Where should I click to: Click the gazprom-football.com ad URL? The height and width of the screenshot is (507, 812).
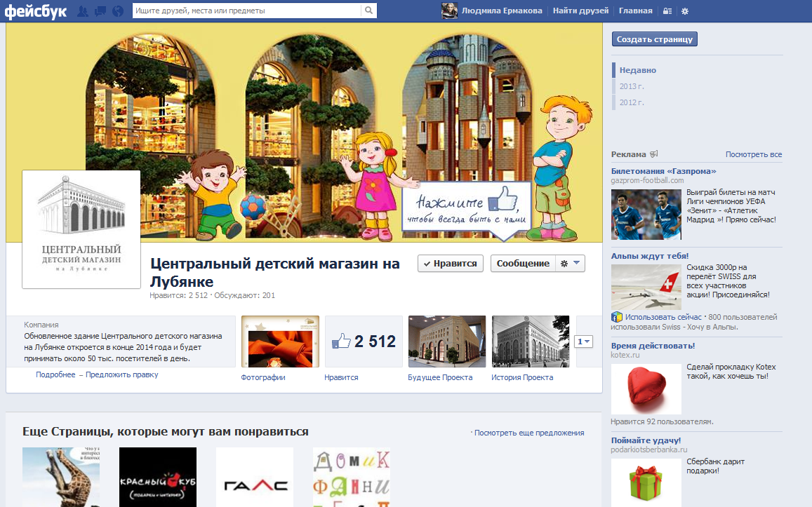point(647,180)
